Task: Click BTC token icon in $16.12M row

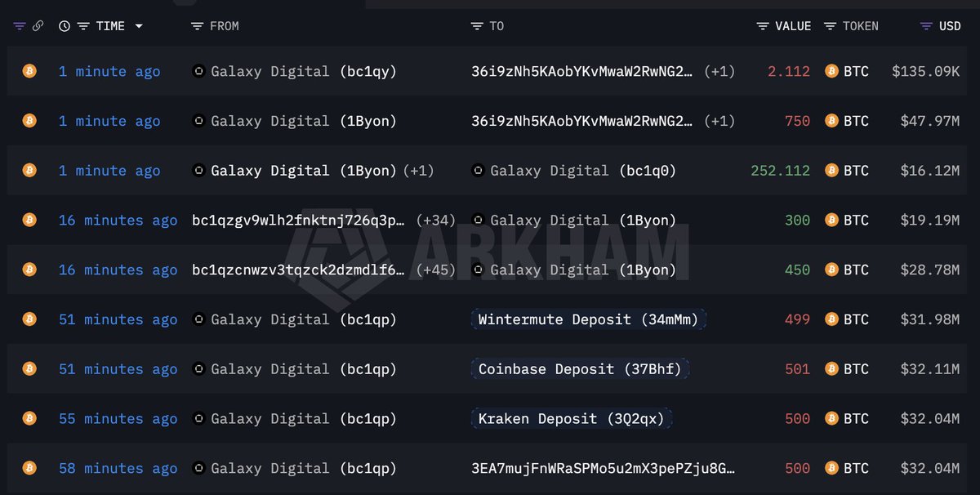Action: [832, 170]
